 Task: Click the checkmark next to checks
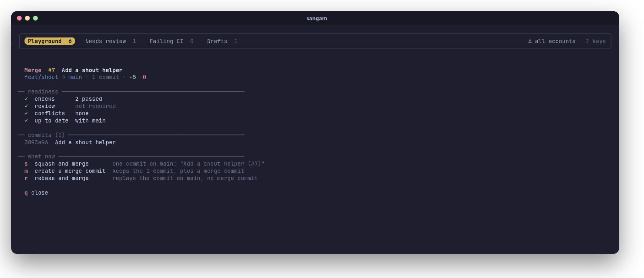point(26,99)
